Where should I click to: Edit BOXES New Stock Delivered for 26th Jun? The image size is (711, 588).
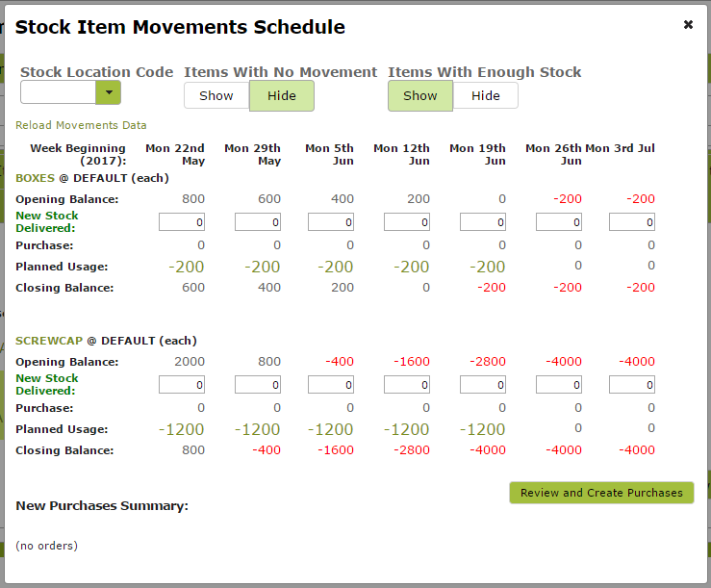(559, 222)
